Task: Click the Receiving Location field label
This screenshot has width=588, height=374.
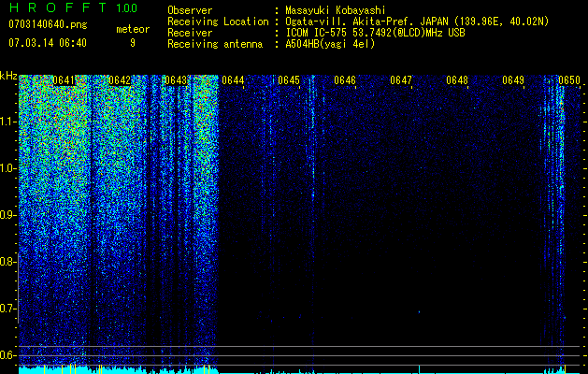Action: click(x=218, y=22)
